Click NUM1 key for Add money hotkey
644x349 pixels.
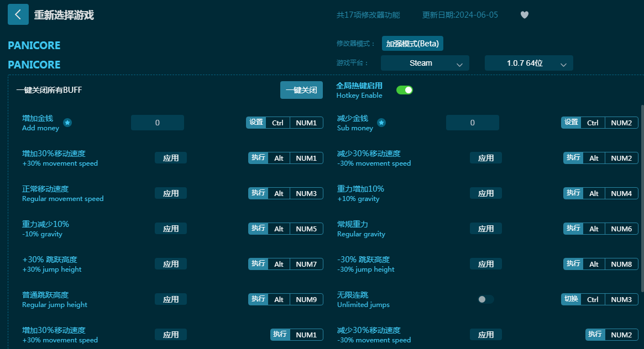tap(306, 123)
